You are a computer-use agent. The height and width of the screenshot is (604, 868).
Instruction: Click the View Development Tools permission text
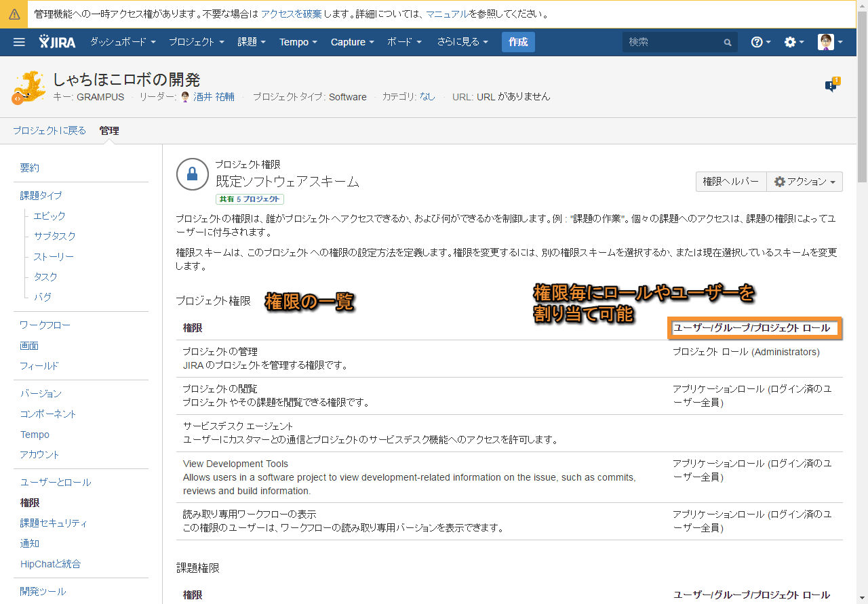click(x=236, y=464)
